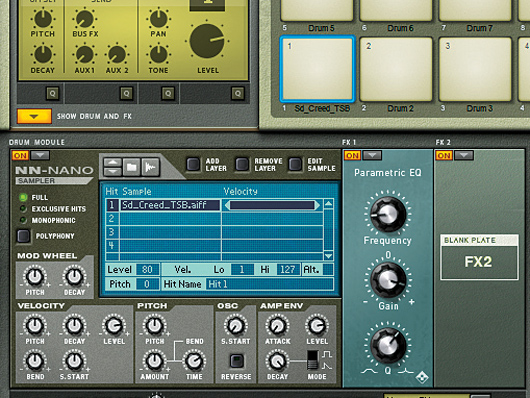This screenshot has width=530, height=398.
Task: Select Full polyphony mode
Action: tap(23, 197)
